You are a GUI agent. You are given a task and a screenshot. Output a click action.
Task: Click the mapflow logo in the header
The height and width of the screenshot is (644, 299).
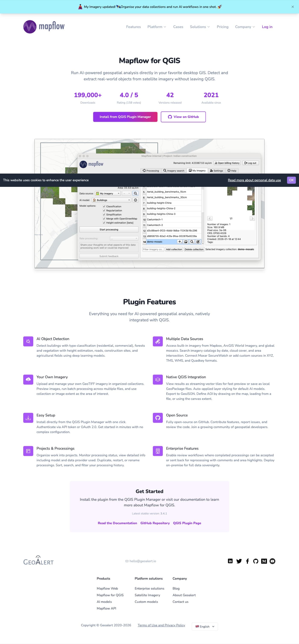[44, 26]
